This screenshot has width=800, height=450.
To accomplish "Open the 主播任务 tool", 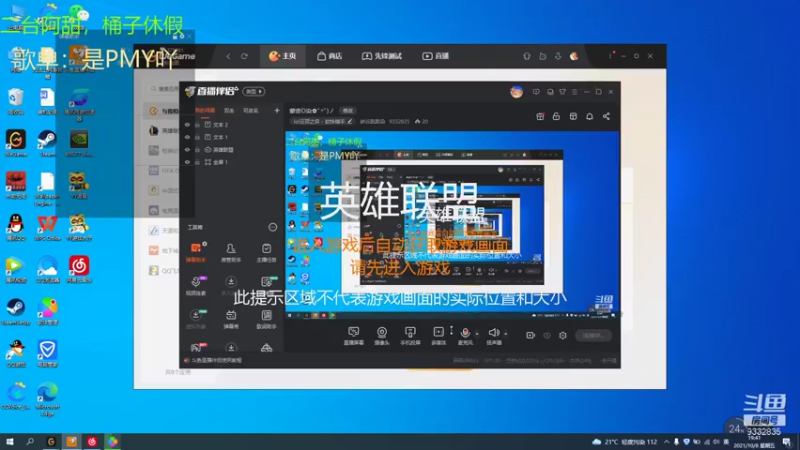I will [266, 253].
